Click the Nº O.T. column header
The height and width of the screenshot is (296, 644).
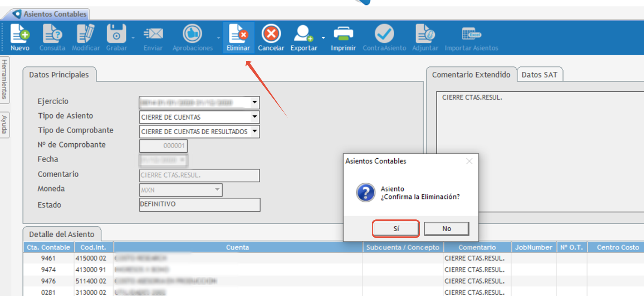[x=571, y=247]
